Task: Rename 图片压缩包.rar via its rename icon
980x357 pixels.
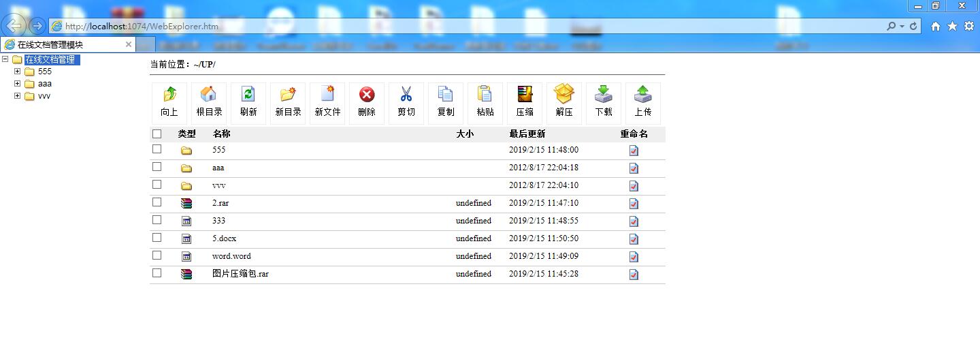Action: point(634,275)
